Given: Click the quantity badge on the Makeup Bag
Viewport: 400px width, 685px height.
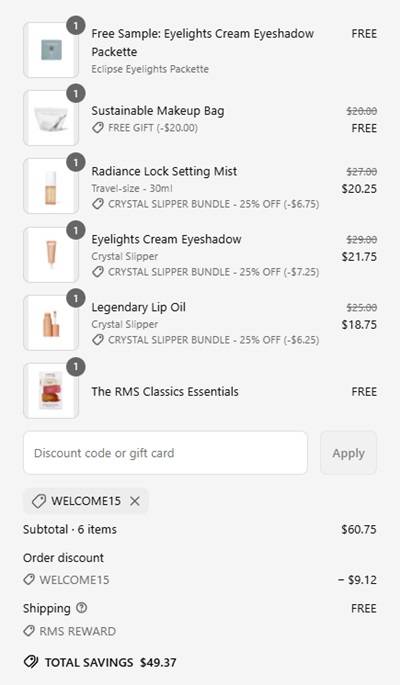Looking at the screenshot, I should pyautogui.click(x=76, y=94).
